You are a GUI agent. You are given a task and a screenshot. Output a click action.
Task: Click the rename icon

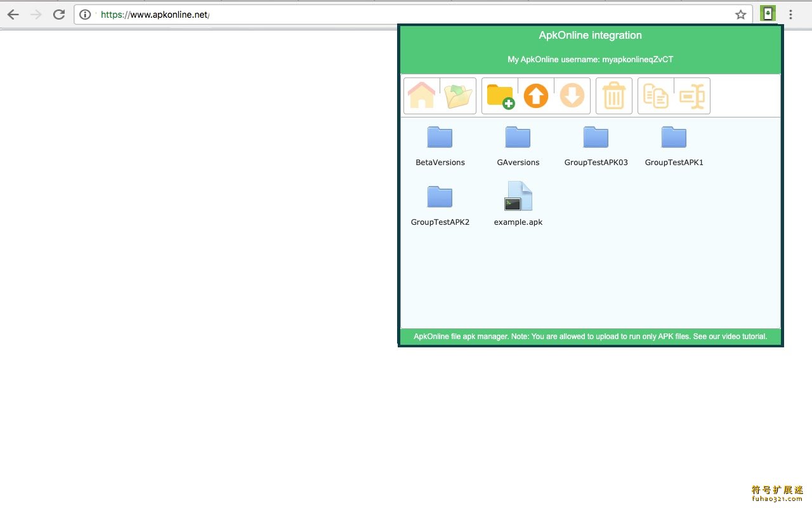[x=692, y=96]
